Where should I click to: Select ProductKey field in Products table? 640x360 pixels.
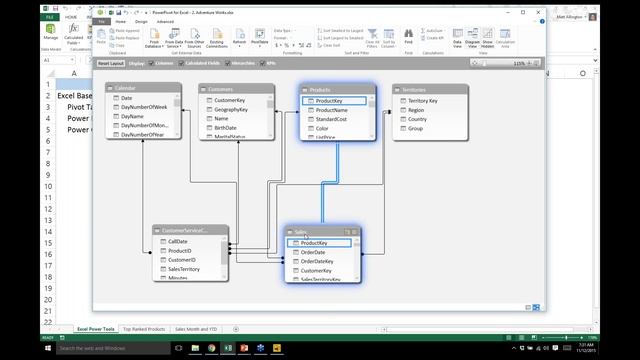pos(334,101)
